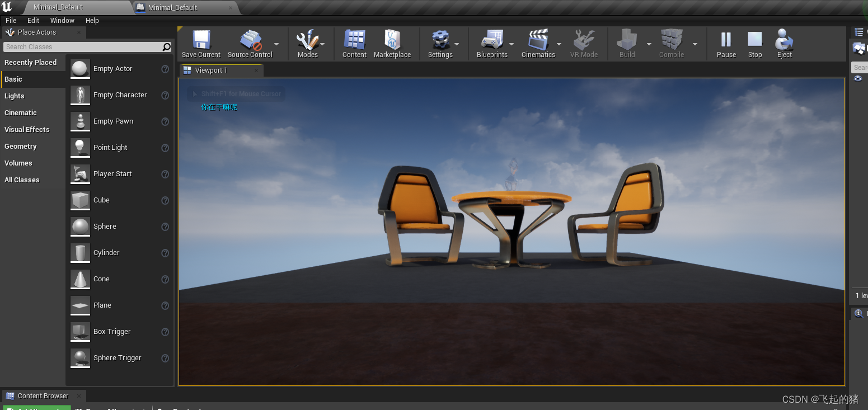This screenshot has width=868, height=410.
Task: Open the Content browser toolbar icon
Action: click(354, 40)
